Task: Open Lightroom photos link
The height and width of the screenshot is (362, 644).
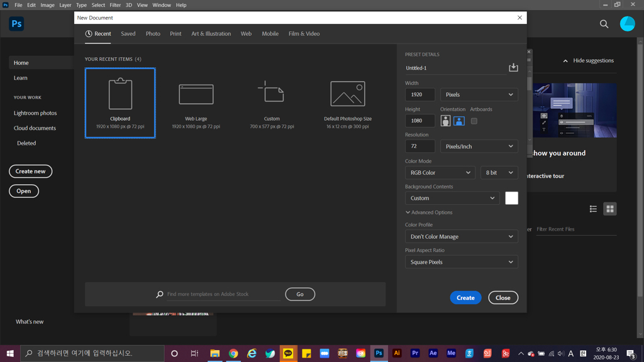Action: [35, 113]
